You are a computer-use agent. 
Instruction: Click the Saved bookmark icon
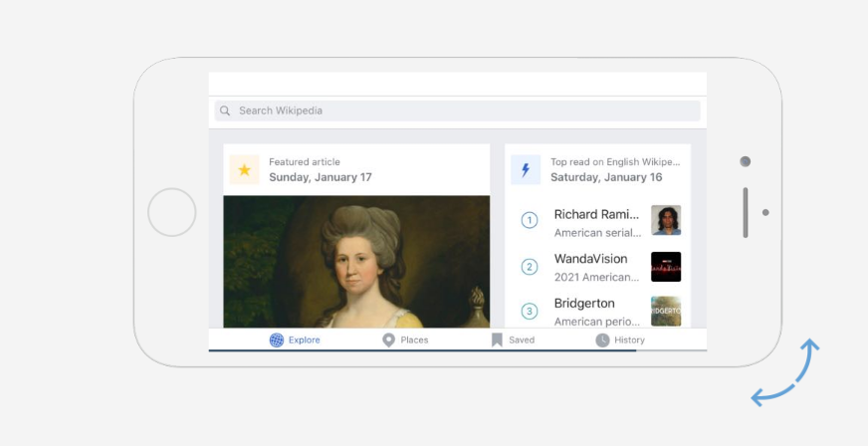(497, 339)
